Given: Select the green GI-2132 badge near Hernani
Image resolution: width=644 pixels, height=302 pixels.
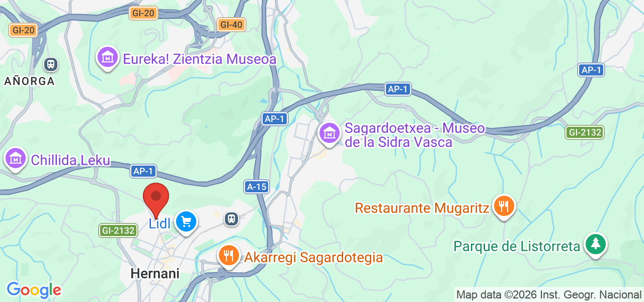Looking at the screenshot, I should [118, 231].
